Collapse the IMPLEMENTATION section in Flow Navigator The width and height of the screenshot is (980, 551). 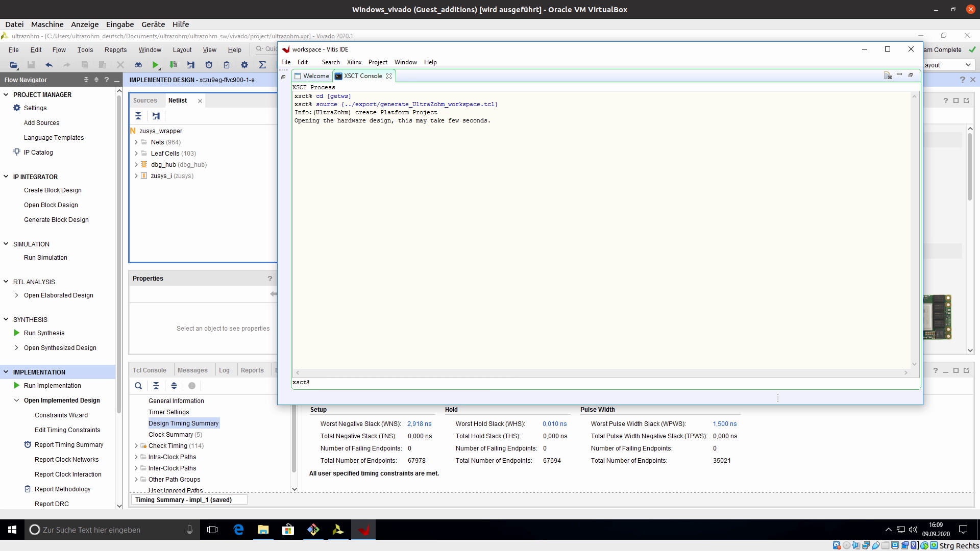point(6,372)
